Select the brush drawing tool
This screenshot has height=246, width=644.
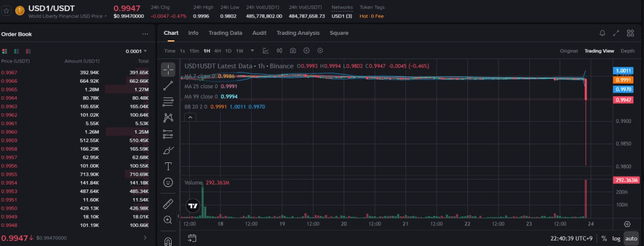(x=168, y=150)
